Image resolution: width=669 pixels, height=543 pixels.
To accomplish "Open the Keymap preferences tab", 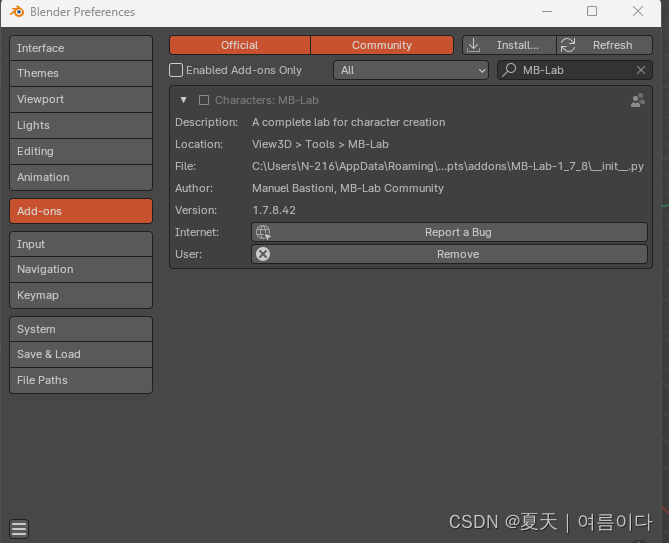I will click(81, 296).
